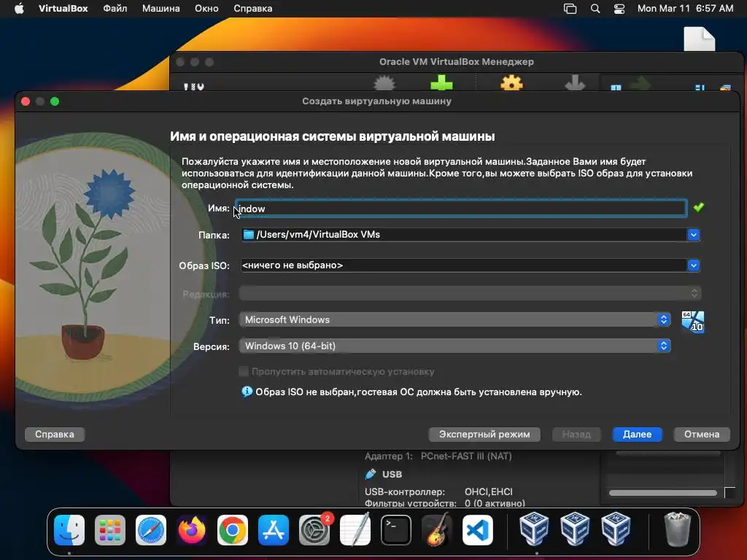
Task: Open the Apple menu
Action: pos(19,8)
